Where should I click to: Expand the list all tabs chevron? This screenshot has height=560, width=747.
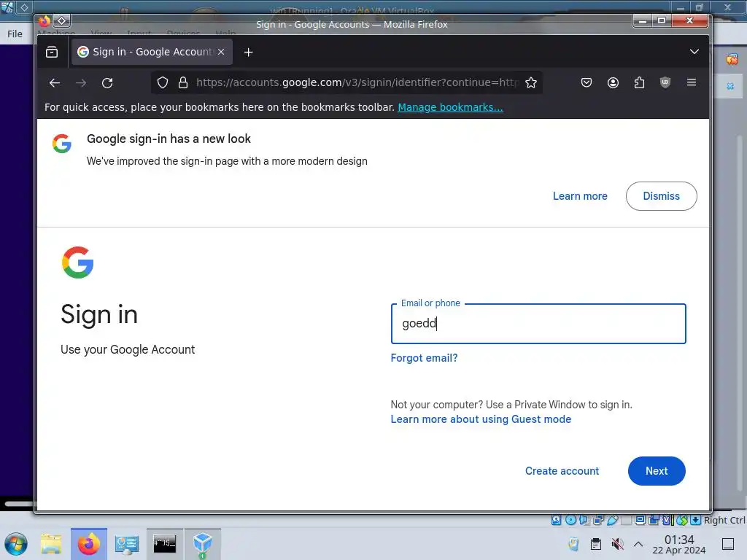694,52
